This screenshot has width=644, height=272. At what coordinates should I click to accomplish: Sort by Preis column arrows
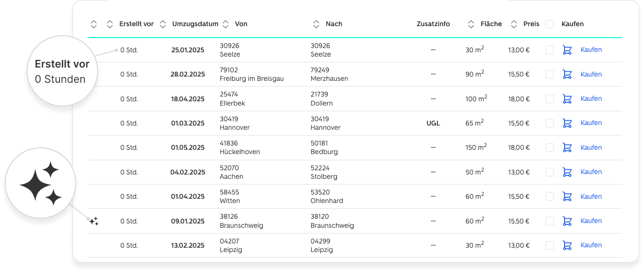click(514, 24)
